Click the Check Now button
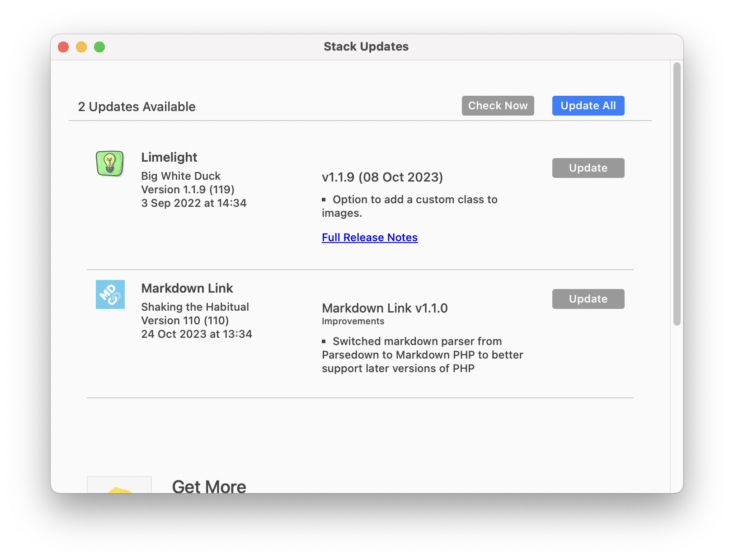 pos(498,106)
